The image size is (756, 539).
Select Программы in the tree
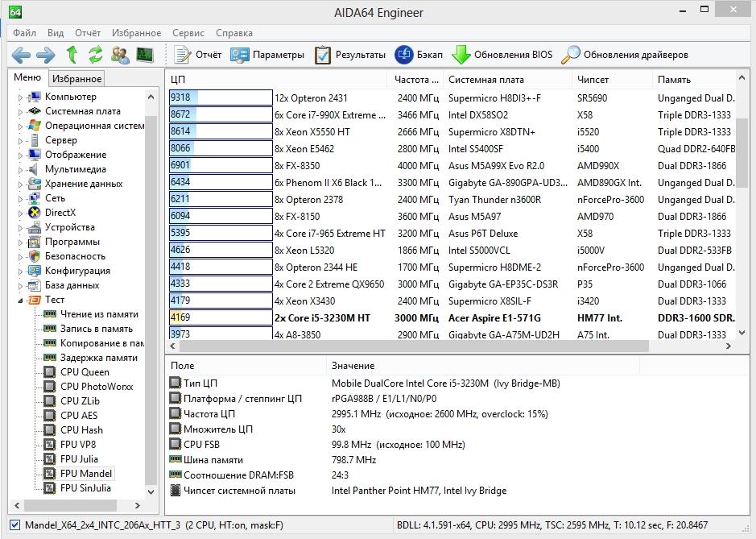(x=72, y=241)
